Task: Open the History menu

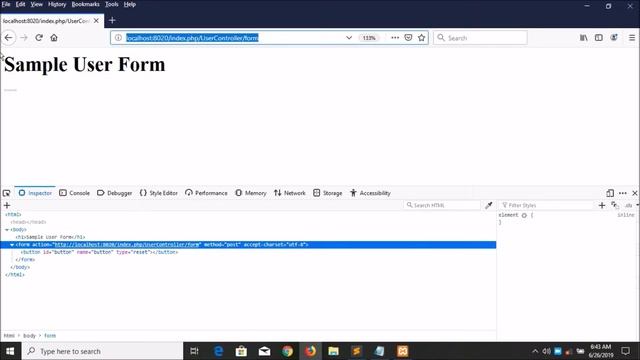Action: tap(57, 4)
